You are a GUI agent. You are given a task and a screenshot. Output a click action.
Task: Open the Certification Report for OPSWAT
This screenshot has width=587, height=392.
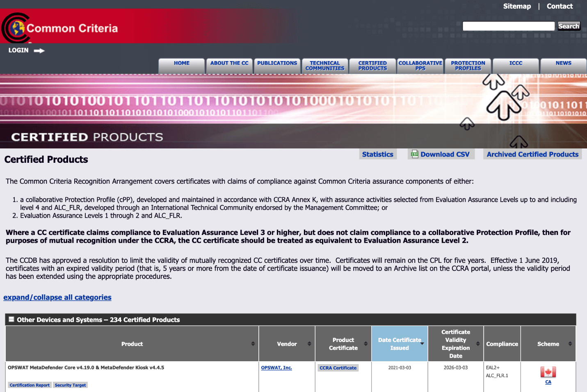tap(30, 385)
